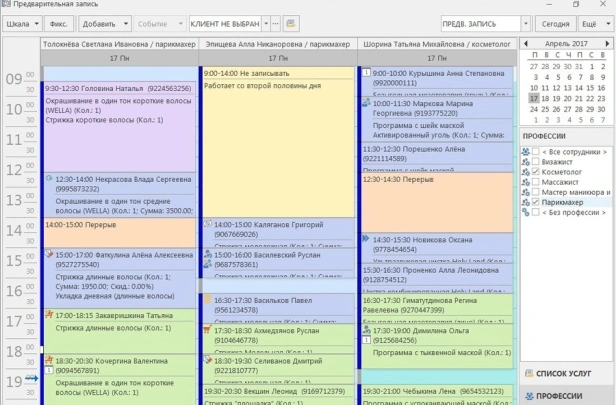Screen dimensions: 616x405
Task: Click the icon on Некрасова Влада's appointment
Action: (49, 179)
